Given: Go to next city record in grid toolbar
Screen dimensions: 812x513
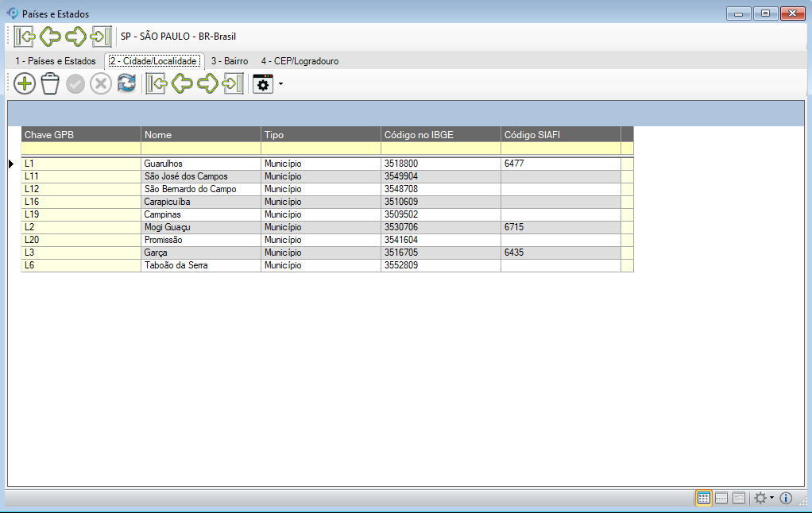Looking at the screenshot, I should pyautogui.click(x=208, y=83).
